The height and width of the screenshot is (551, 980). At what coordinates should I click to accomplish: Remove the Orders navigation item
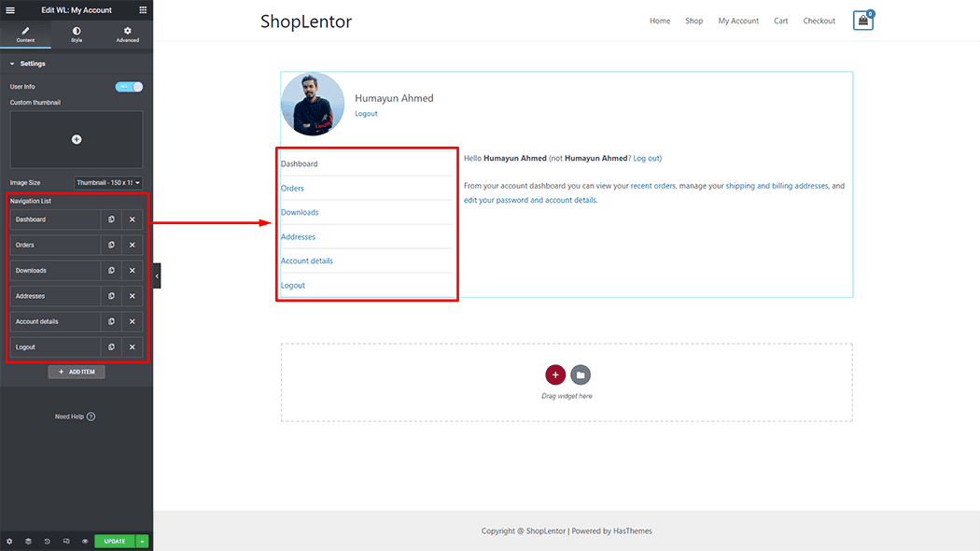(133, 245)
